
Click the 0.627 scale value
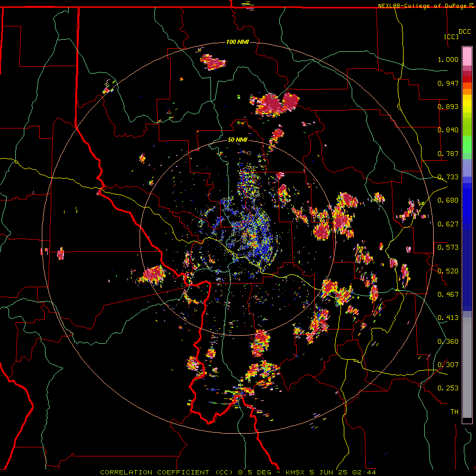click(448, 224)
